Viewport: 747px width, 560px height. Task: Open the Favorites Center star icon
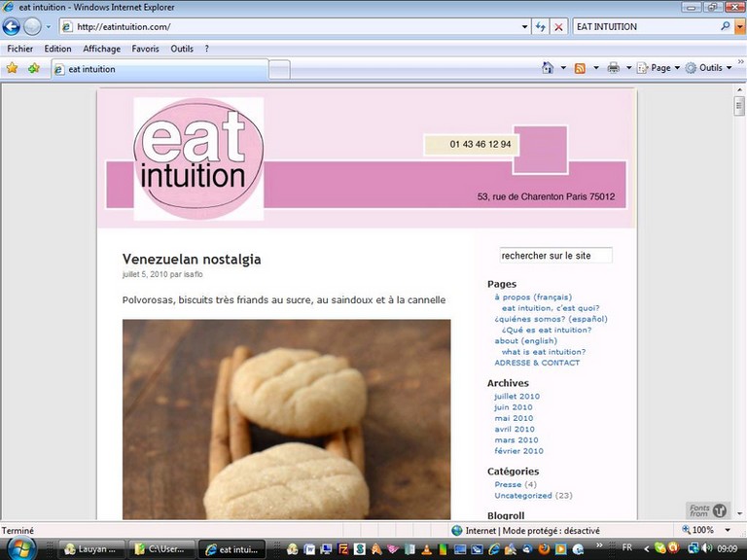pos(12,68)
